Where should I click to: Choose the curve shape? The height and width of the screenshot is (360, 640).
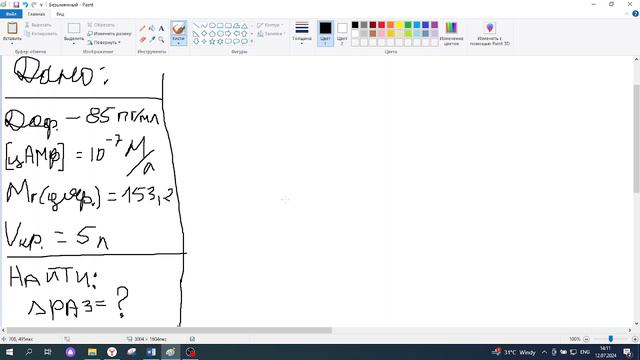(204, 25)
